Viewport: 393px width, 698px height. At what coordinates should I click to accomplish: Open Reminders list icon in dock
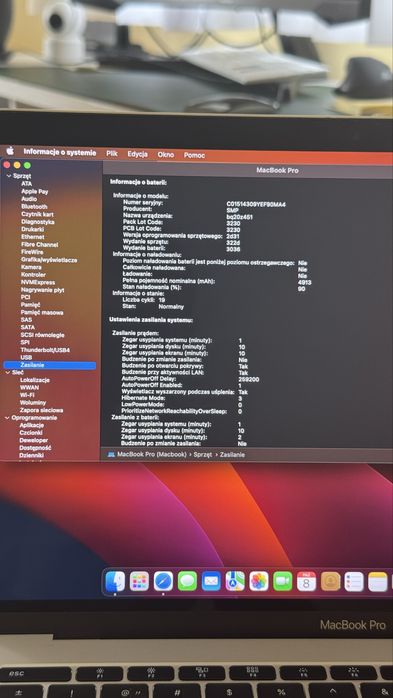point(354,581)
